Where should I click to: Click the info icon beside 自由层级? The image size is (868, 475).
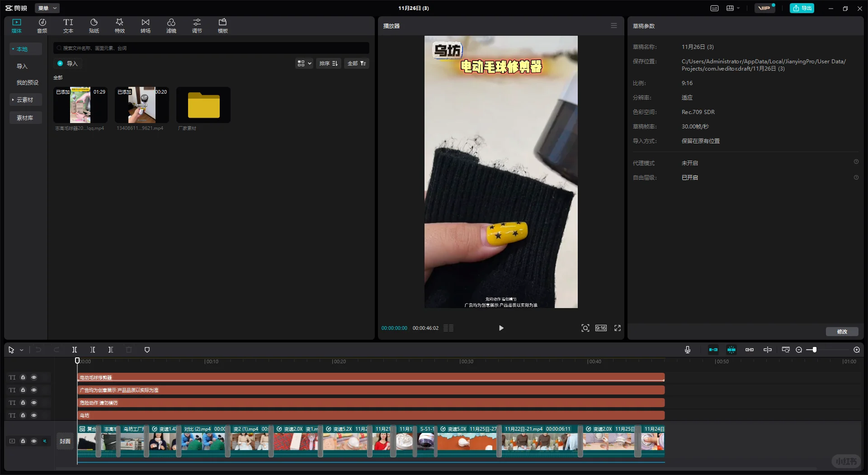(x=856, y=177)
